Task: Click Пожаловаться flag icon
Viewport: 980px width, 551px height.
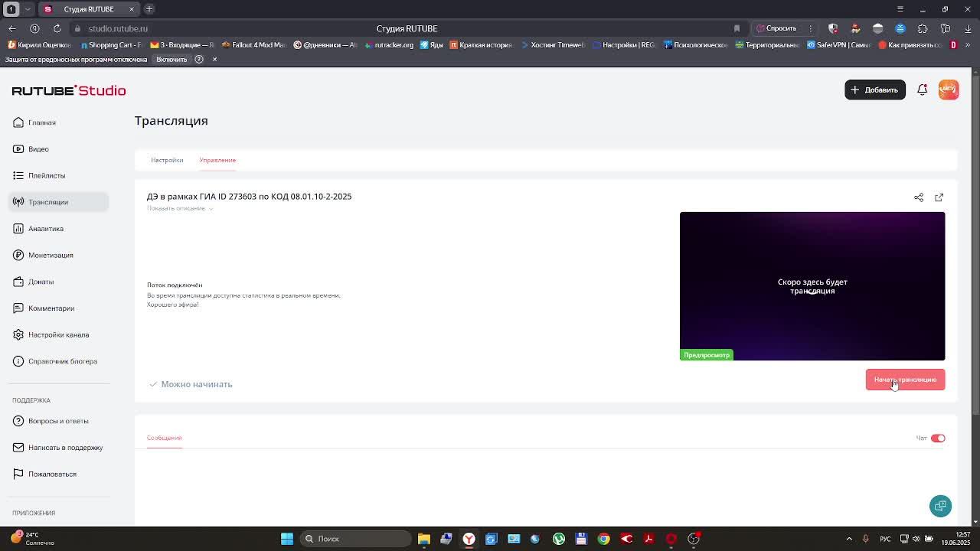Action: point(18,474)
